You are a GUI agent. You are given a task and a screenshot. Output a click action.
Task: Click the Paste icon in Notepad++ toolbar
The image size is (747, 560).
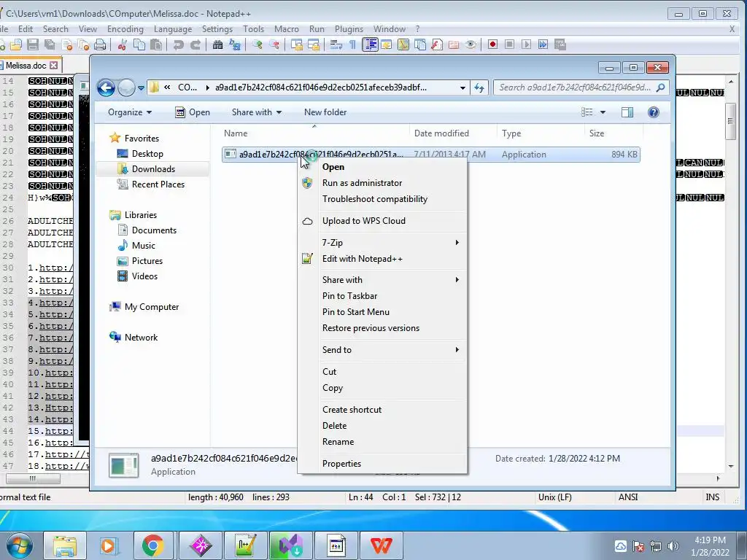pos(156,44)
